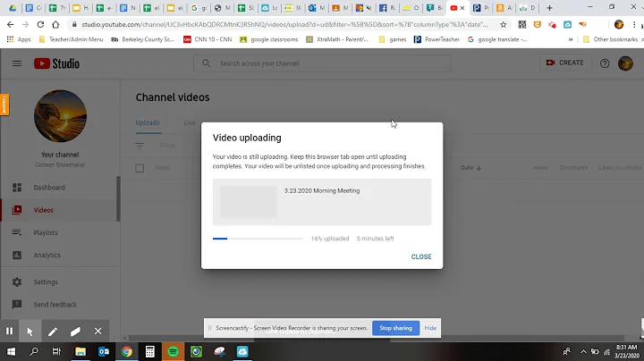Click the Settings gear icon

(17, 281)
